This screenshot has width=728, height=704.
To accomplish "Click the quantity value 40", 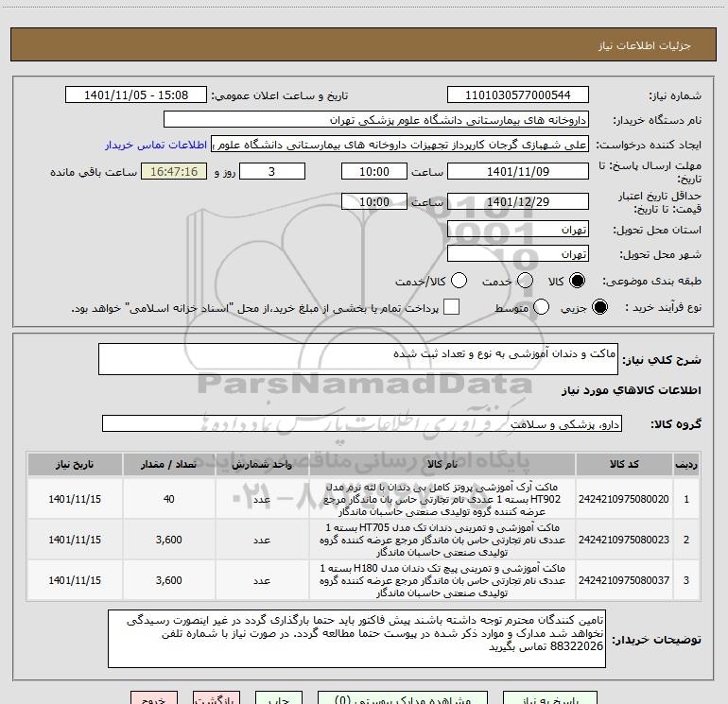I will point(169,499).
